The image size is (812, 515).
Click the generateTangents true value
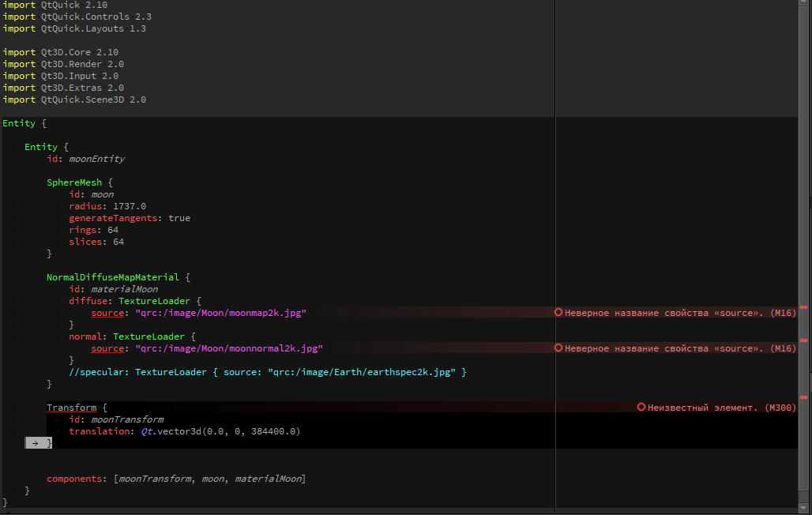[x=179, y=218]
